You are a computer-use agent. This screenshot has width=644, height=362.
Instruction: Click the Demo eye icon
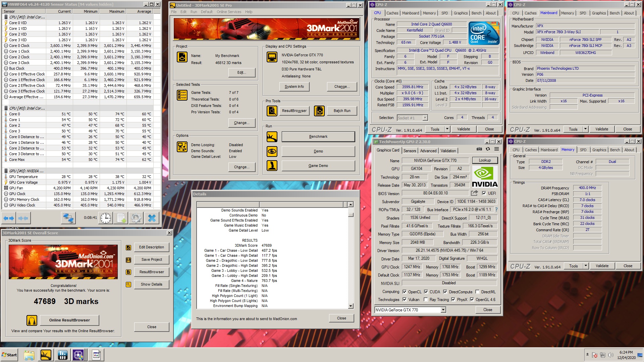coord(272,152)
